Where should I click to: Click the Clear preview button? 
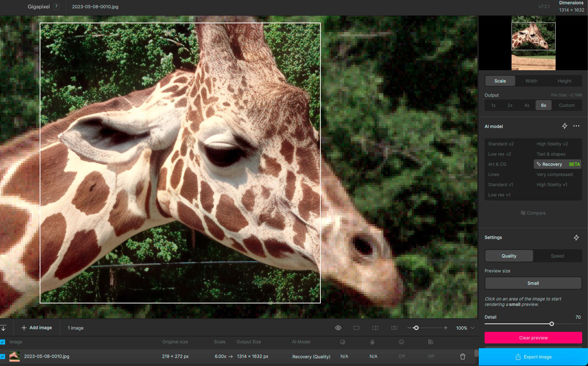pos(533,338)
